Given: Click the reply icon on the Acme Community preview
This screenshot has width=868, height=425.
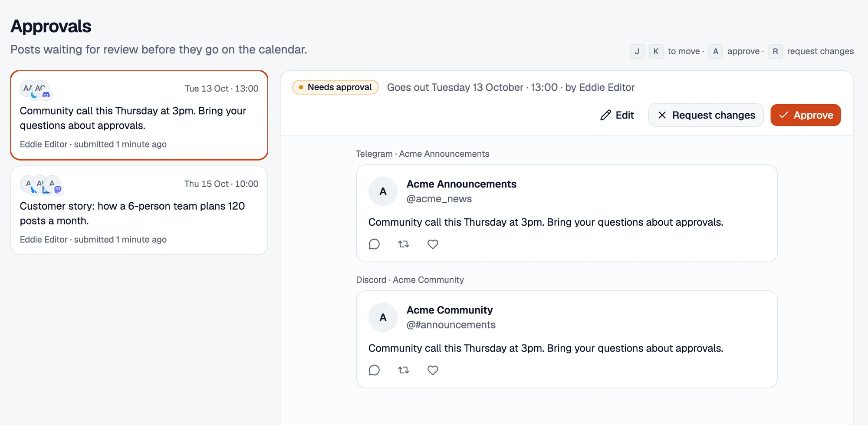Looking at the screenshot, I should (x=374, y=370).
